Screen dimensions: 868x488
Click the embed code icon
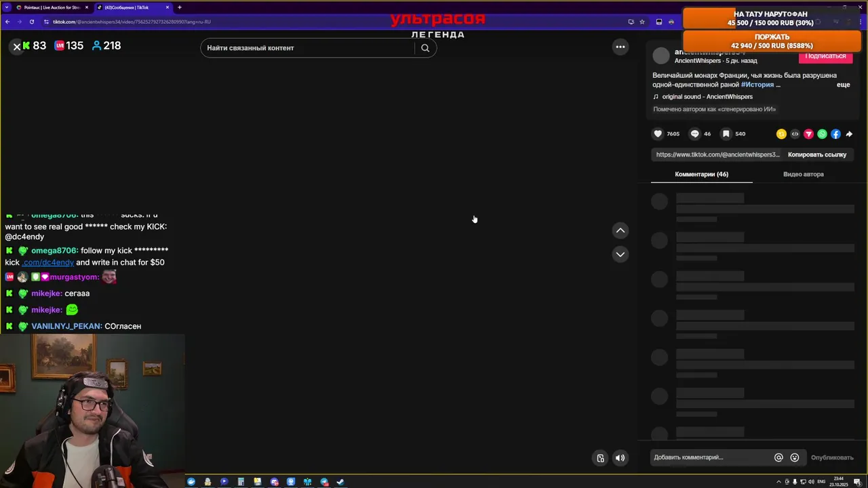click(795, 134)
